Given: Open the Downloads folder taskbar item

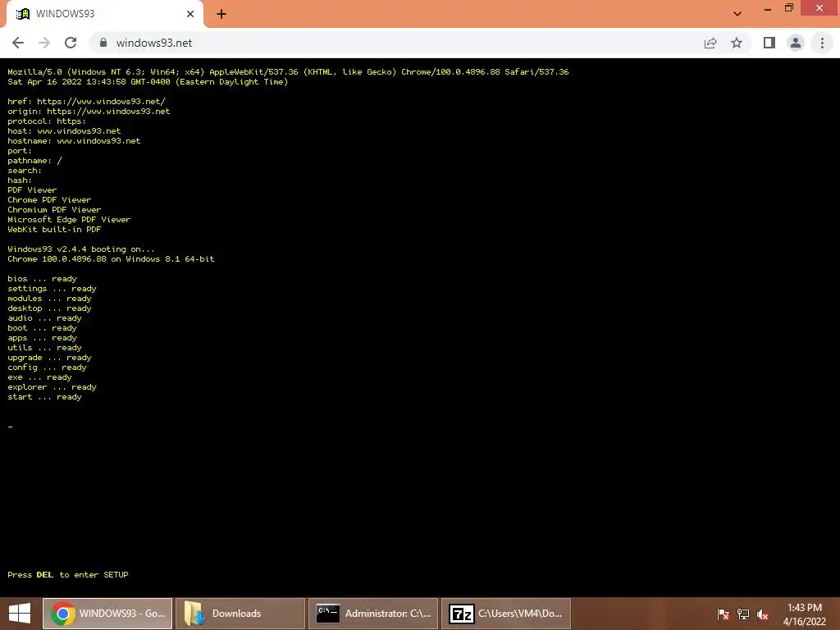Looking at the screenshot, I should click(240, 614).
